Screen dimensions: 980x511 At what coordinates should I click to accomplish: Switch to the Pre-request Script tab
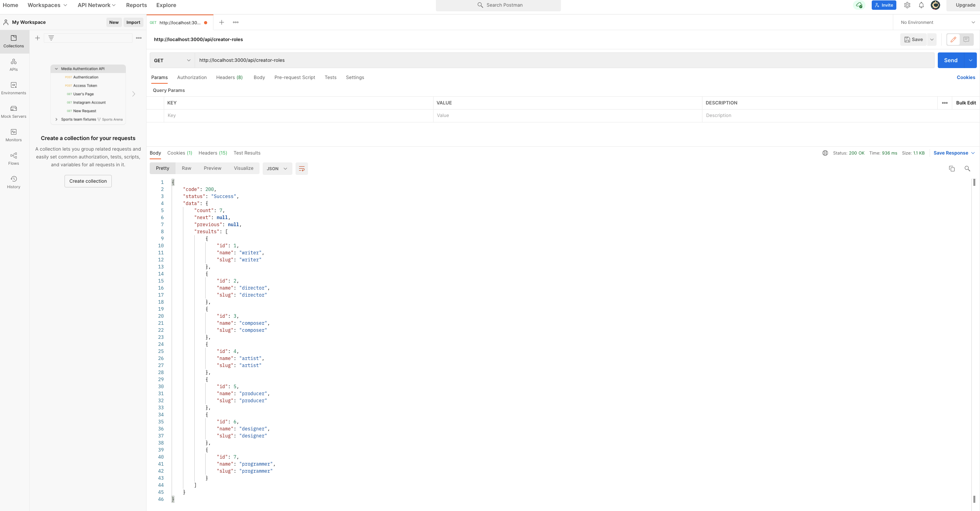[295, 77]
